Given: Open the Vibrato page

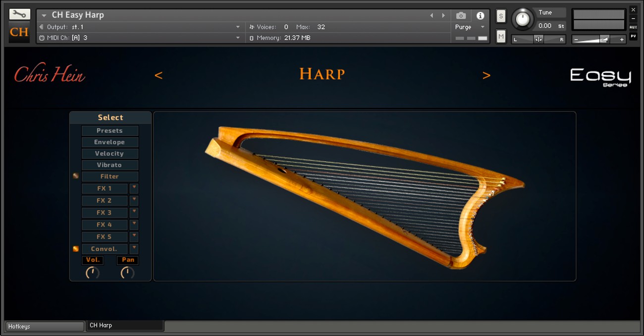Looking at the screenshot, I should coord(110,165).
